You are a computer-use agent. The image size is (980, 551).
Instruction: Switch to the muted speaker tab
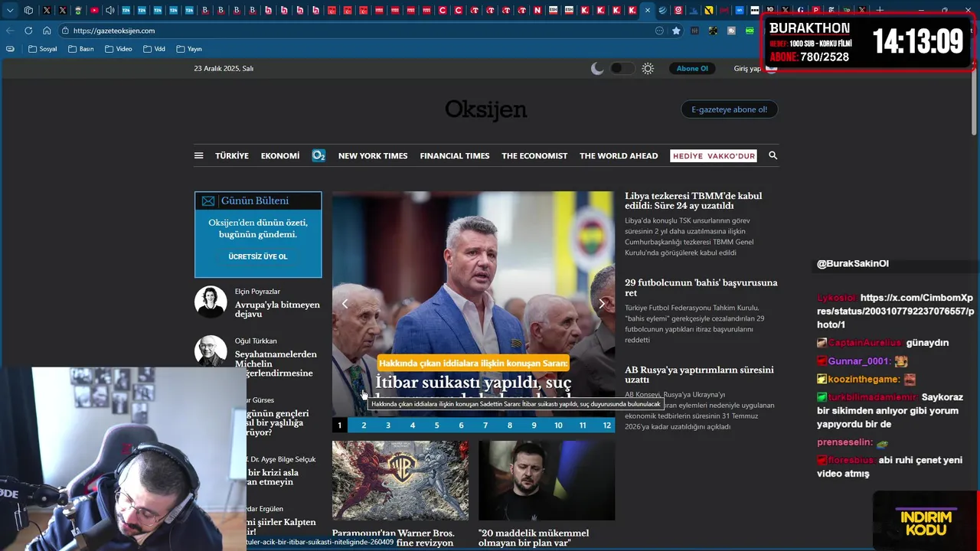coord(110,10)
